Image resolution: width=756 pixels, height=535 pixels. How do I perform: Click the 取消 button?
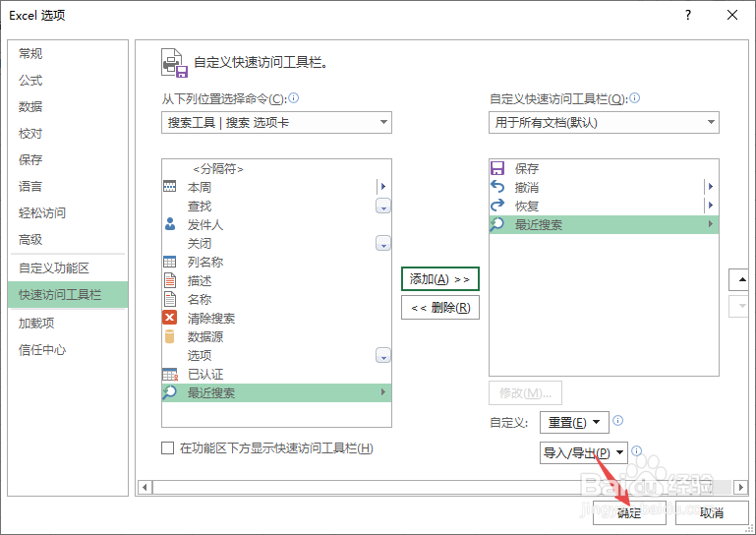coord(712,512)
